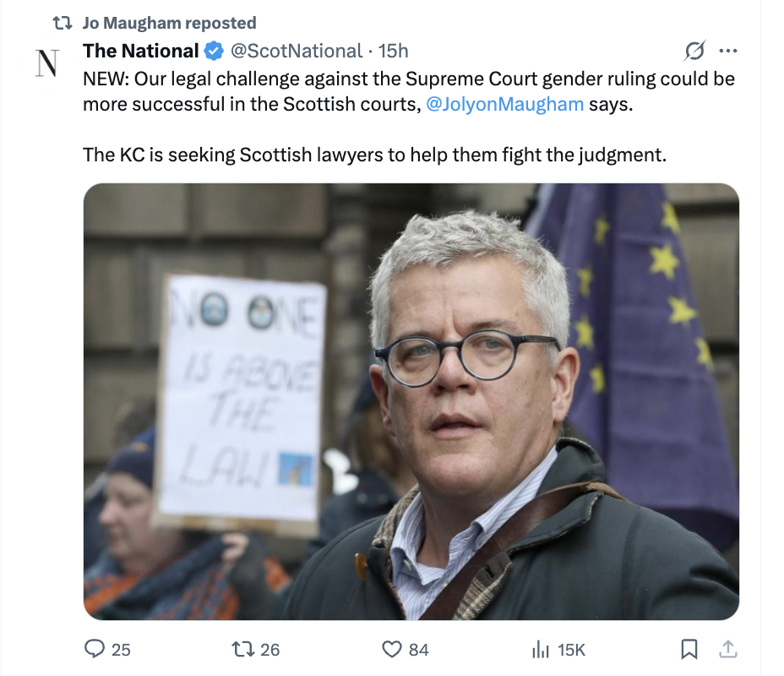
Task: Open the reply comment icon
Action: [94, 649]
